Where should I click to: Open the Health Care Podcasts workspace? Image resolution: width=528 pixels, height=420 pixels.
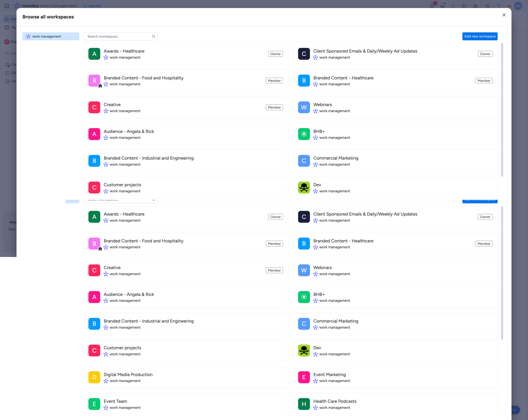click(x=335, y=401)
